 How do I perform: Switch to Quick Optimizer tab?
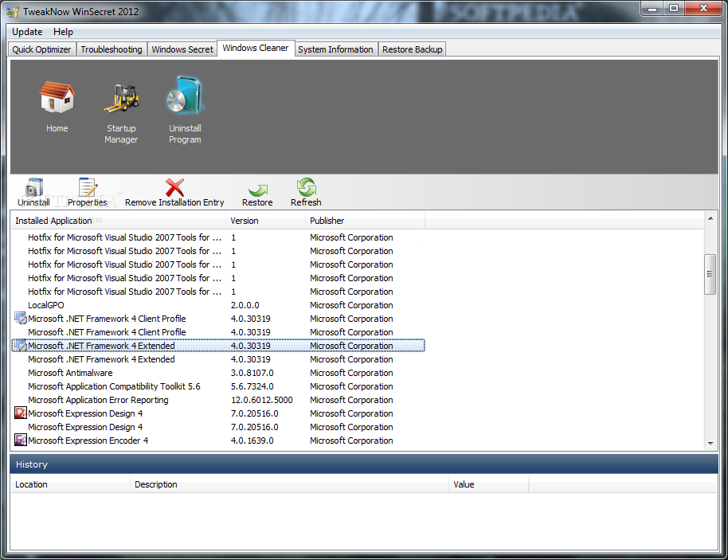pos(41,49)
